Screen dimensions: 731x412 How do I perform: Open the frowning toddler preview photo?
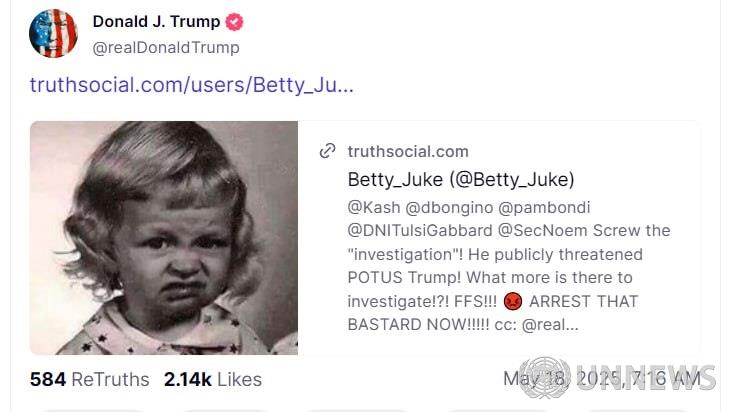164,238
